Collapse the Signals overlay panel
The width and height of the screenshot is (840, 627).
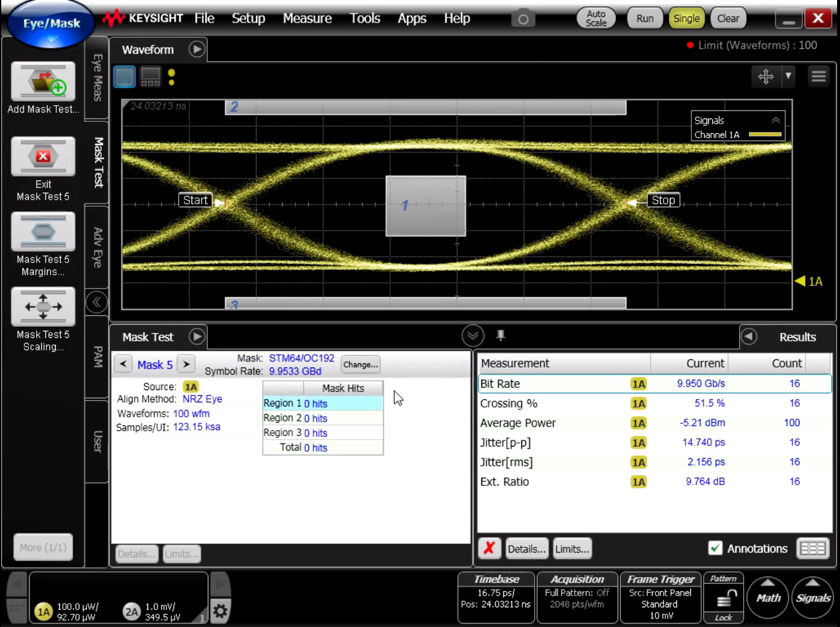click(776, 120)
